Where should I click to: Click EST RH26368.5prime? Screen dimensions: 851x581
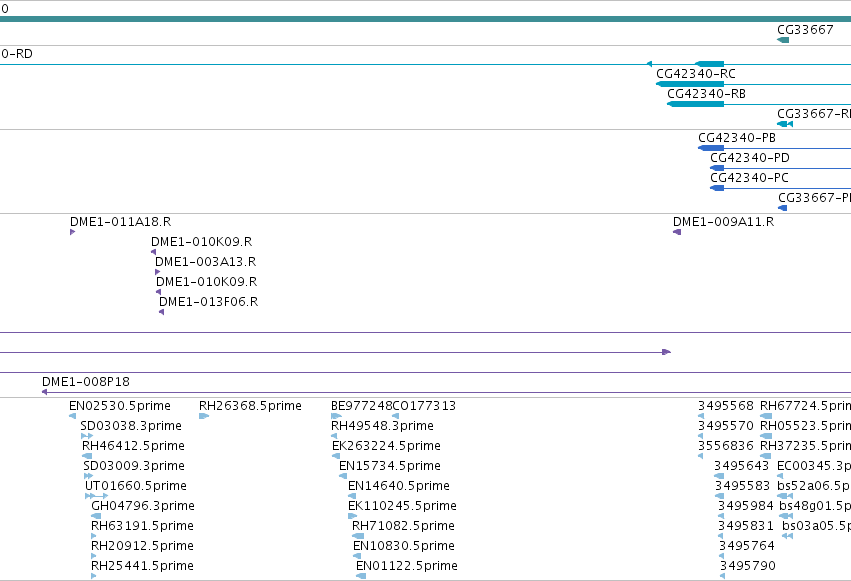(250, 406)
